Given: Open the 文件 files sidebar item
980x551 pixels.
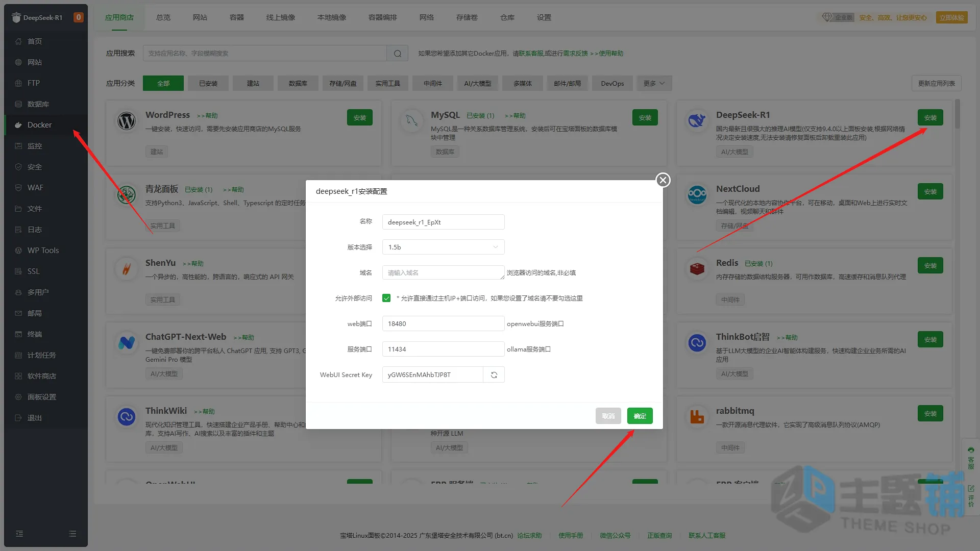Looking at the screenshot, I should click(x=46, y=209).
